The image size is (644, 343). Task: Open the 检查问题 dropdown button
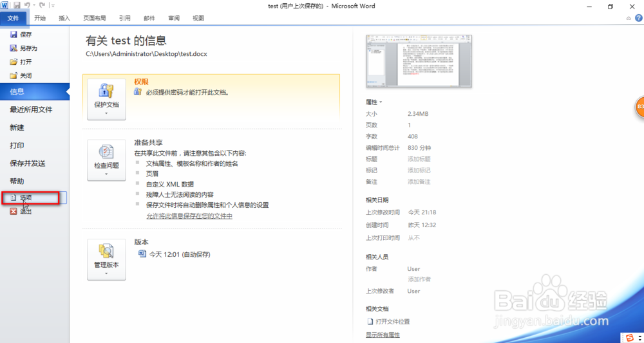click(106, 160)
